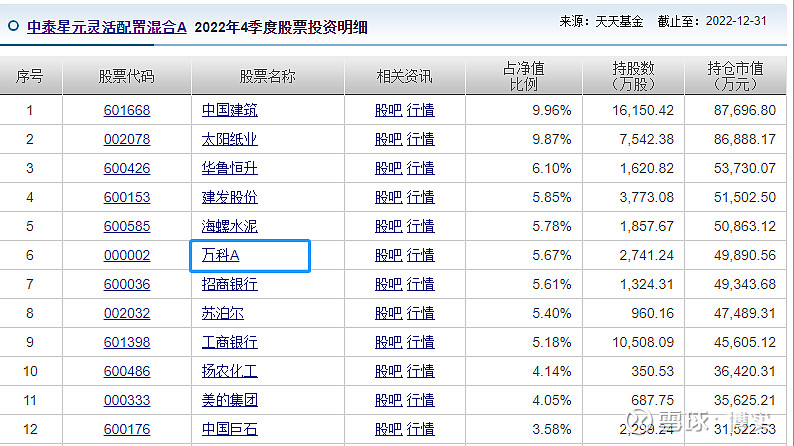The width and height of the screenshot is (794, 446).
Task: Open stock code 000002 link
Action: coord(127,255)
